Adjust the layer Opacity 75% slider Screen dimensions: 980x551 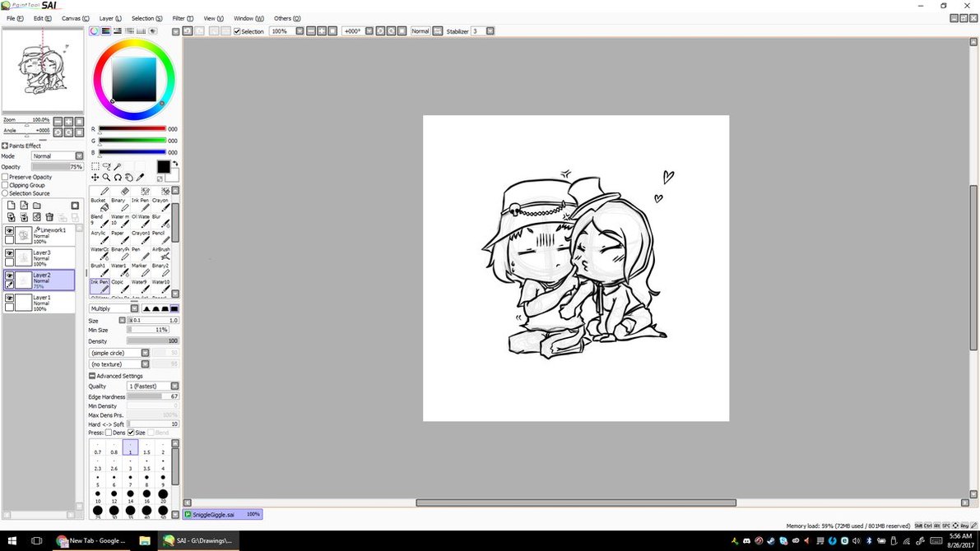[58, 167]
